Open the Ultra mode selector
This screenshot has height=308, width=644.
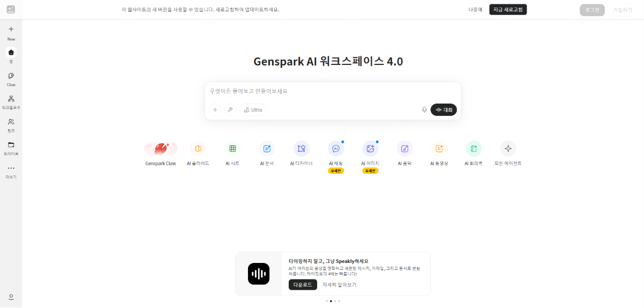(x=253, y=109)
